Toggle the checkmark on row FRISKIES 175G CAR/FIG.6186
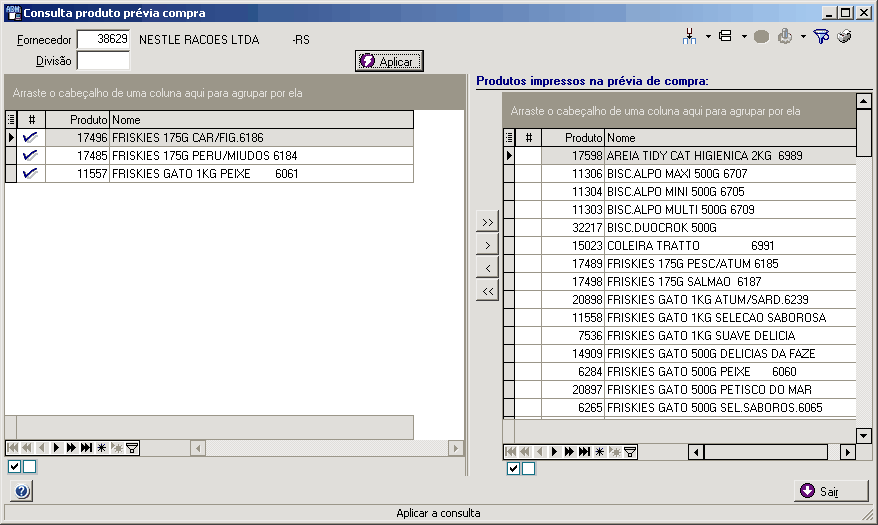The width and height of the screenshot is (878, 525). point(31,138)
